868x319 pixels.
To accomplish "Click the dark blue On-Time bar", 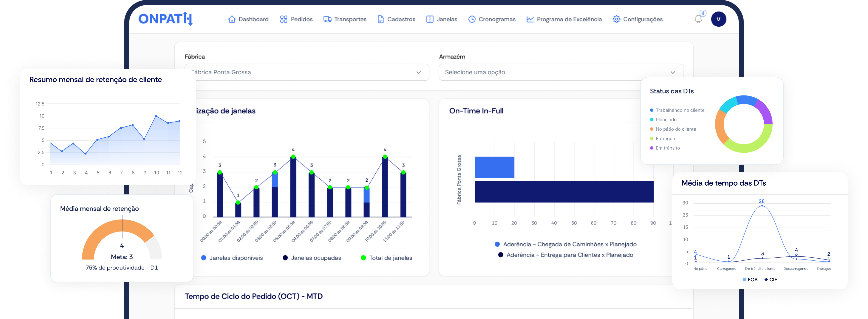I will [564, 192].
